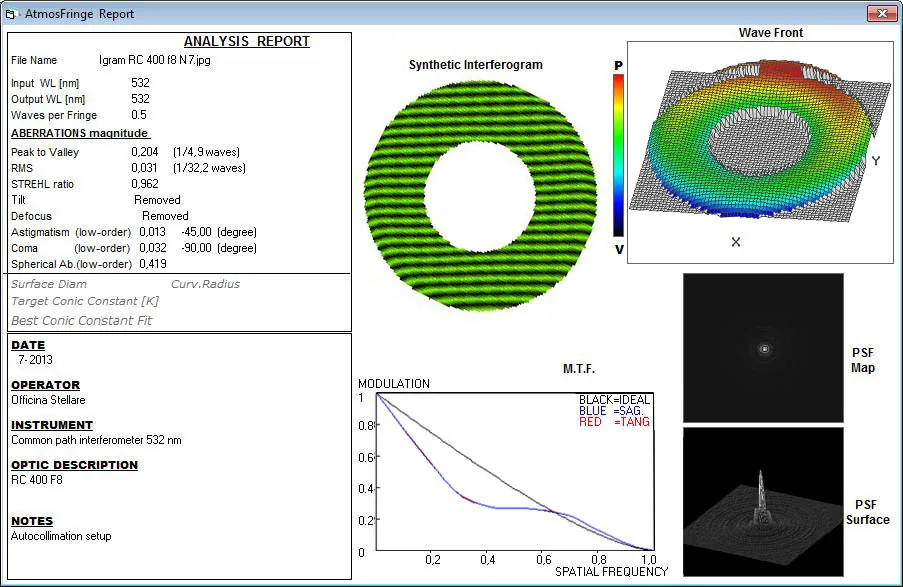903x587 pixels.
Task: Click the 'Synthetic Interferogram' title
Action: point(476,65)
